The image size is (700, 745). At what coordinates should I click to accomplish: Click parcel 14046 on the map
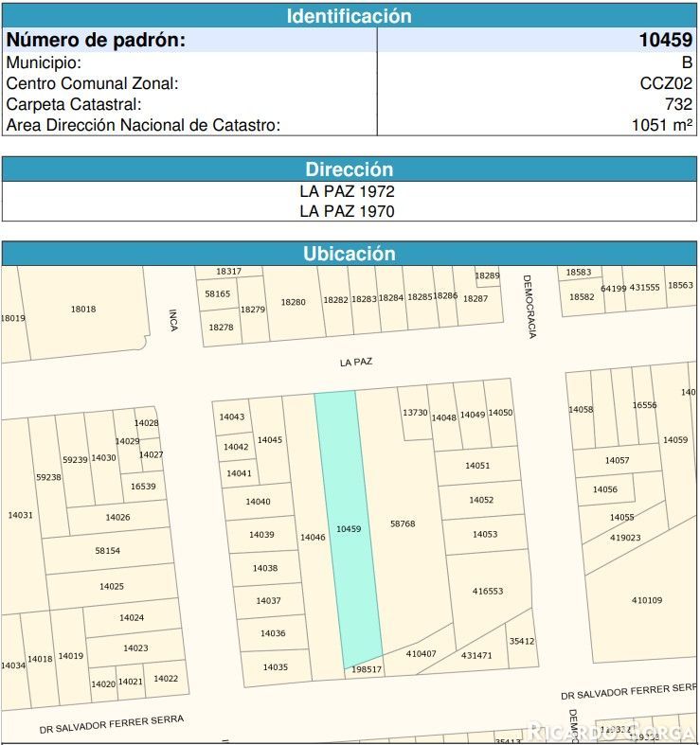(x=313, y=537)
